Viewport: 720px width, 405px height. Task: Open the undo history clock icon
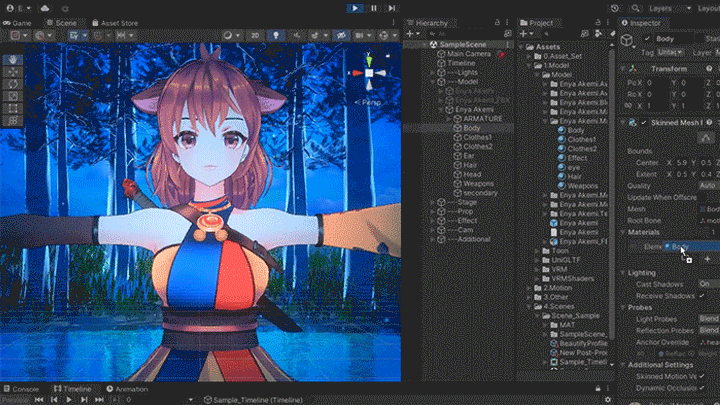(615, 8)
